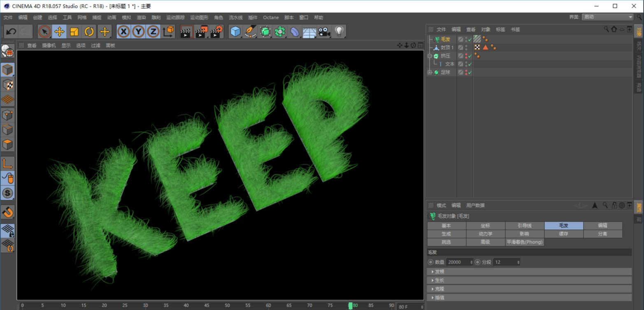
Task: Switch to the 动力学 tab
Action: point(486,234)
